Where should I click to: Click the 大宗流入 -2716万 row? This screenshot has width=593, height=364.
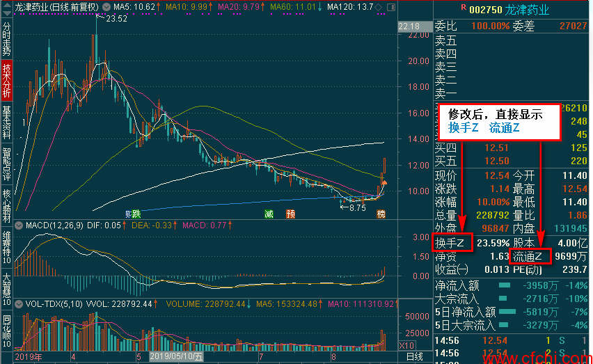(x=511, y=299)
